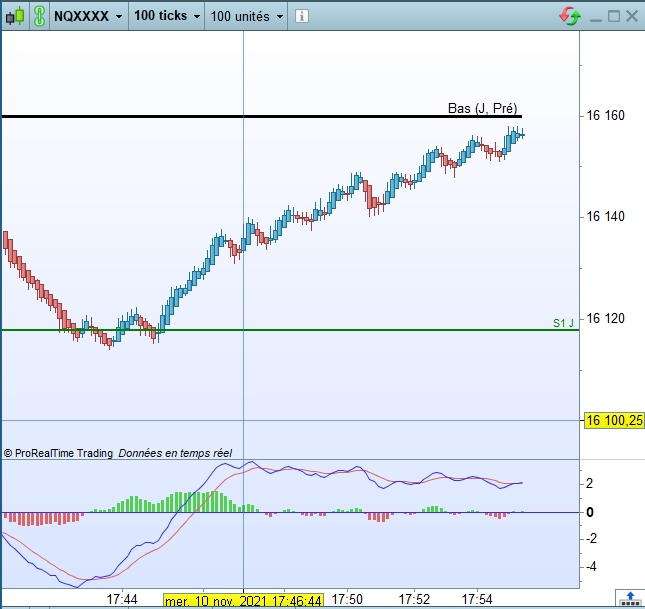
Task: Click the 17:50 time axis label
Action: (x=347, y=599)
